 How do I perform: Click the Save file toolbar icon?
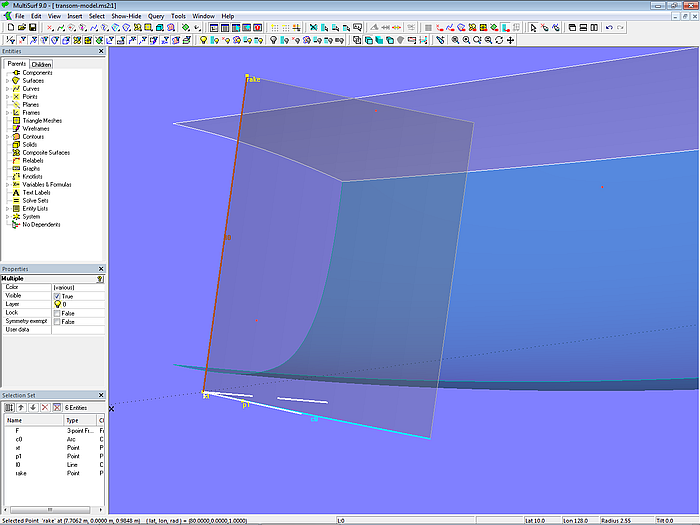coord(32,28)
